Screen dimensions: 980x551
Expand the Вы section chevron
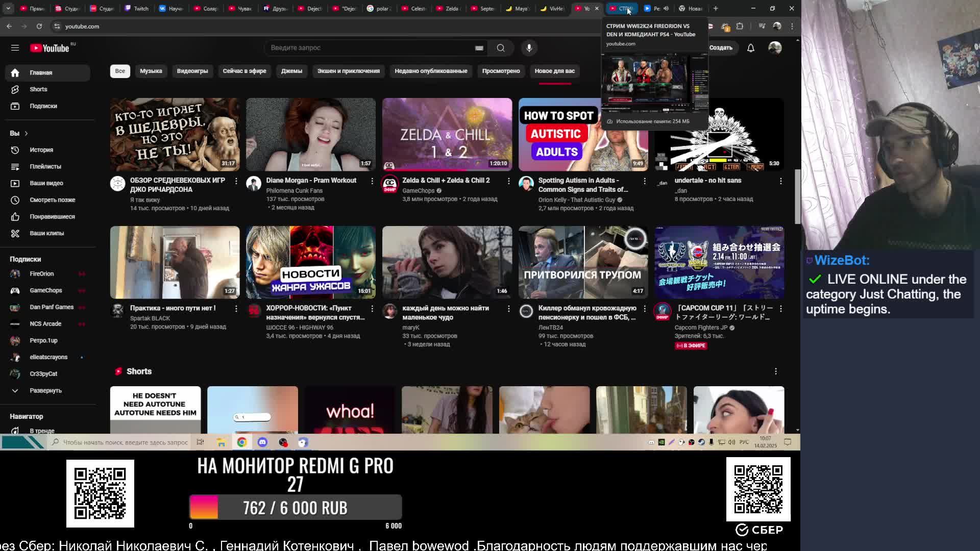point(26,133)
